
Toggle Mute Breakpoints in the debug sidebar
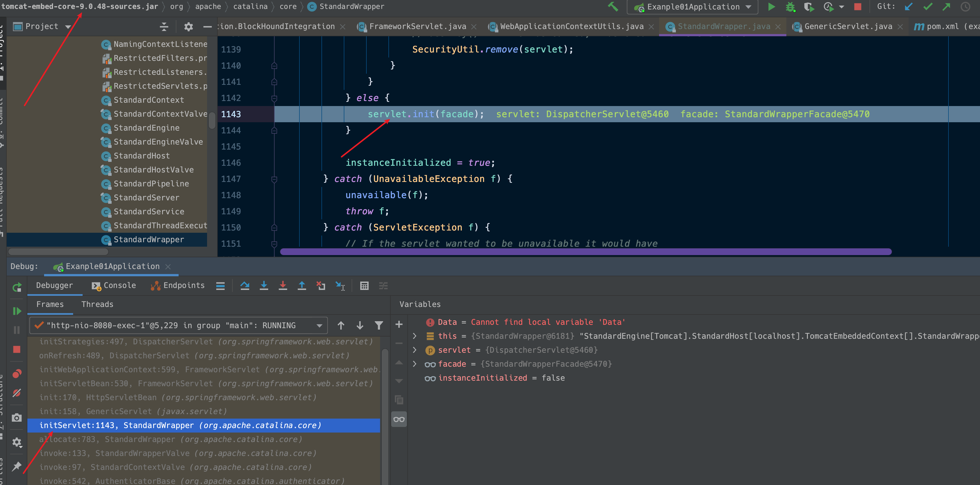[x=17, y=393]
